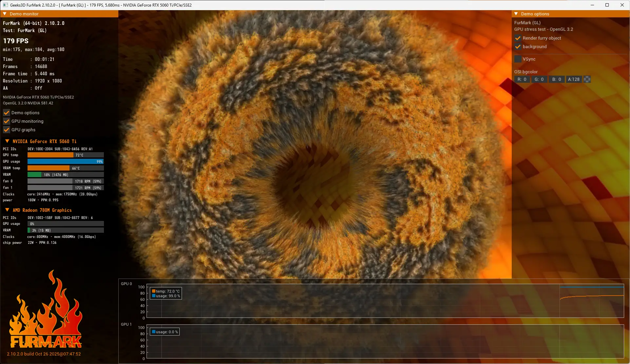The width and height of the screenshot is (630, 364).
Task: Click the chip power 22W line
Action: pos(30,243)
